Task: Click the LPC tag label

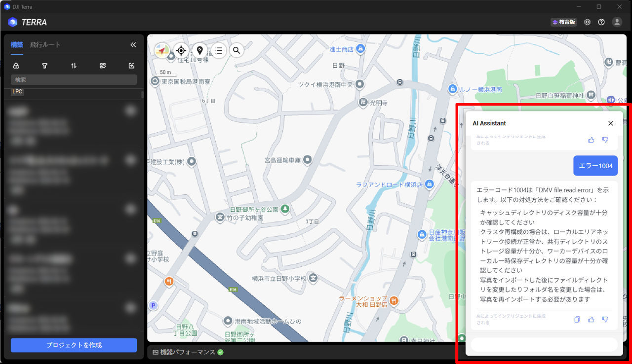Action: click(x=17, y=92)
